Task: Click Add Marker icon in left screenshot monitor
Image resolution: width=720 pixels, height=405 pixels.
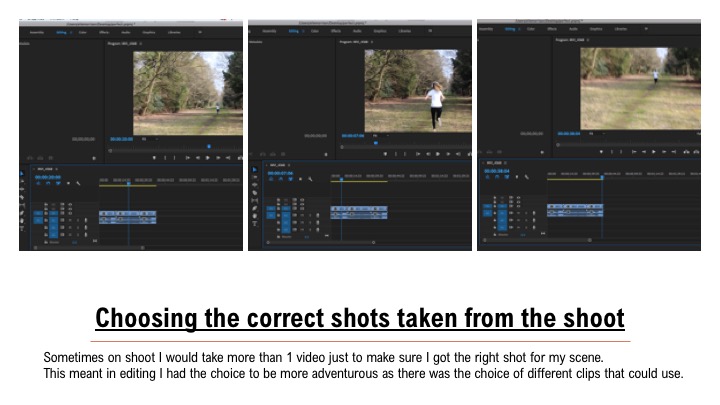Action: (x=155, y=157)
